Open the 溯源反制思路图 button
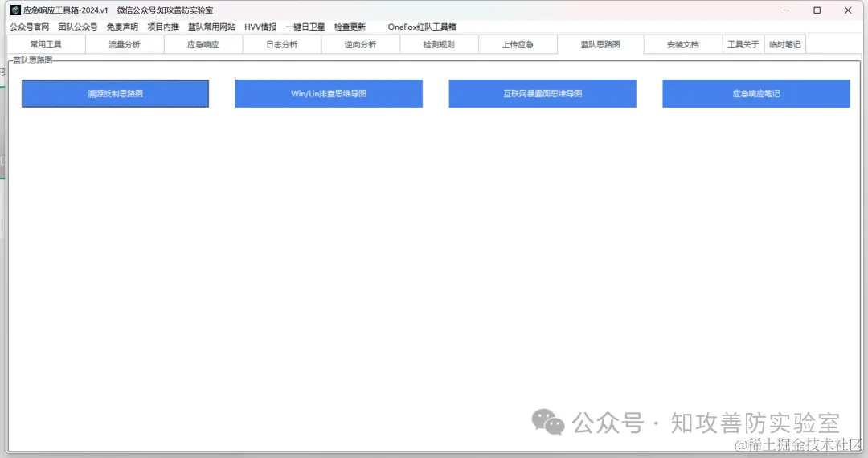The width and height of the screenshot is (868, 458). (115, 93)
